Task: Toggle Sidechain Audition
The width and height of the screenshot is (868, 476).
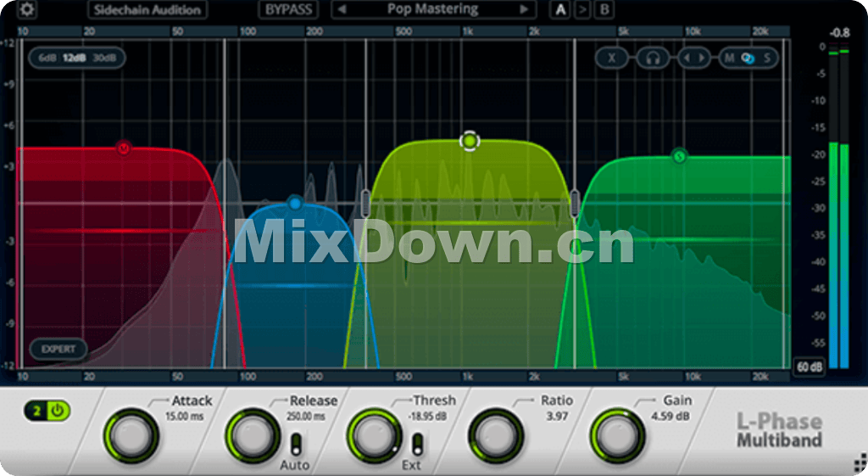Action: (147, 9)
